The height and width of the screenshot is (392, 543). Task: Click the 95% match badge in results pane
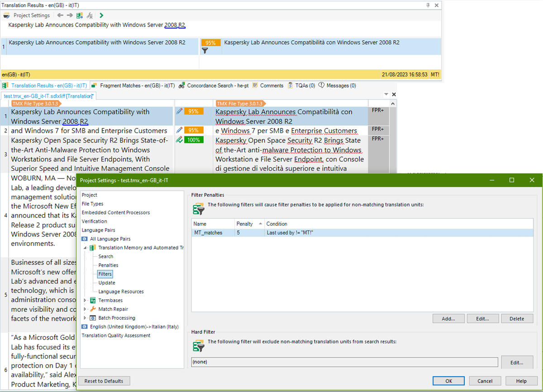211,43
